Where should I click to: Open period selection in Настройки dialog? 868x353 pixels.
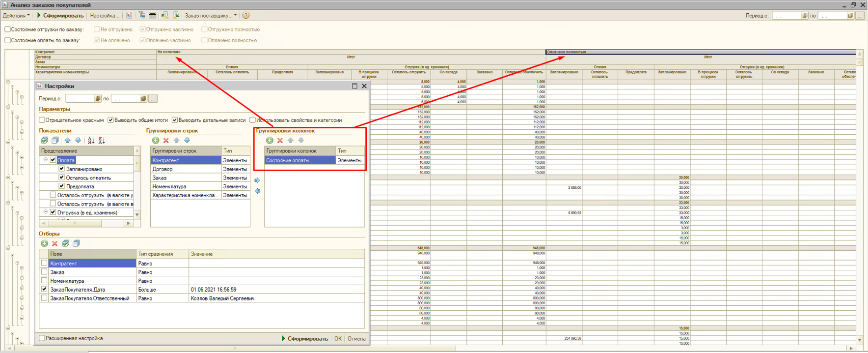pos(153,99)
